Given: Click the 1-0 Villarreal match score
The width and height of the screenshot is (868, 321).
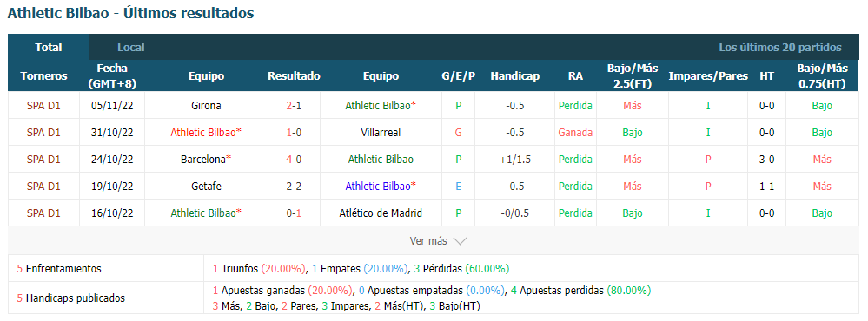Looking at the screenshot, I should 294,133.
